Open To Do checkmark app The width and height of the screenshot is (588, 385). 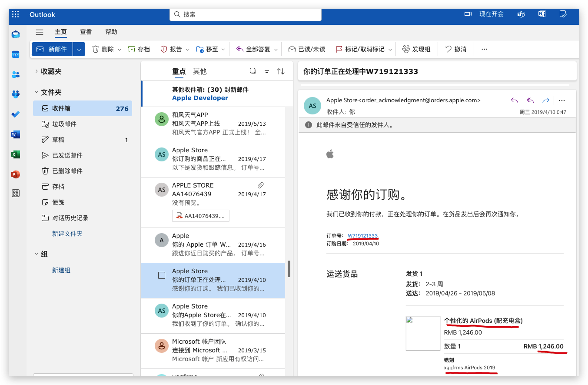point(16,114)
